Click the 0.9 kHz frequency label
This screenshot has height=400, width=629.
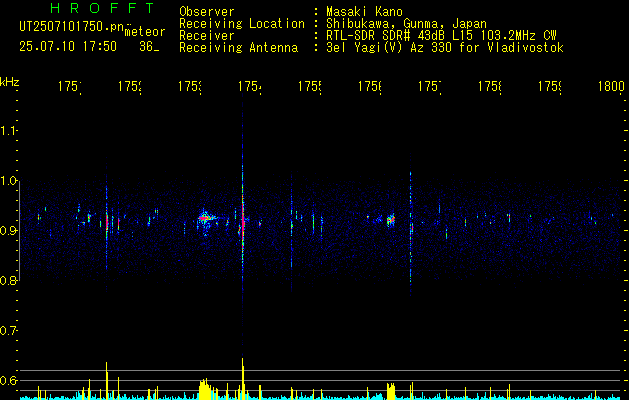coord(8,230)
